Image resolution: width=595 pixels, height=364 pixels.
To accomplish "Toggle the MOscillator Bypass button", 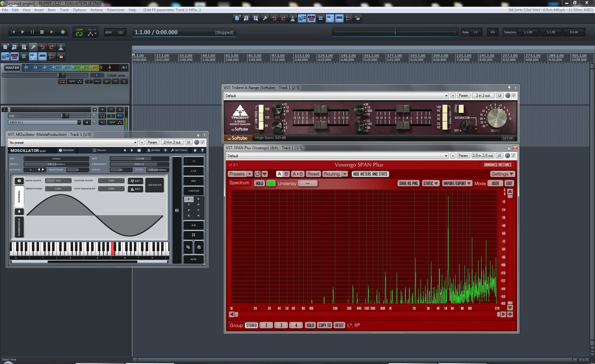I will tap(154, 150).
